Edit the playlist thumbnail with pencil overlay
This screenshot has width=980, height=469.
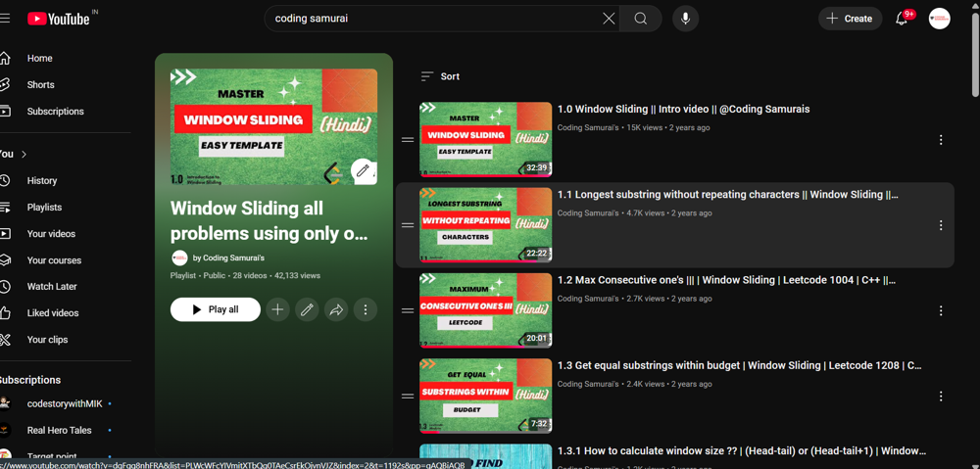(363, 170)
